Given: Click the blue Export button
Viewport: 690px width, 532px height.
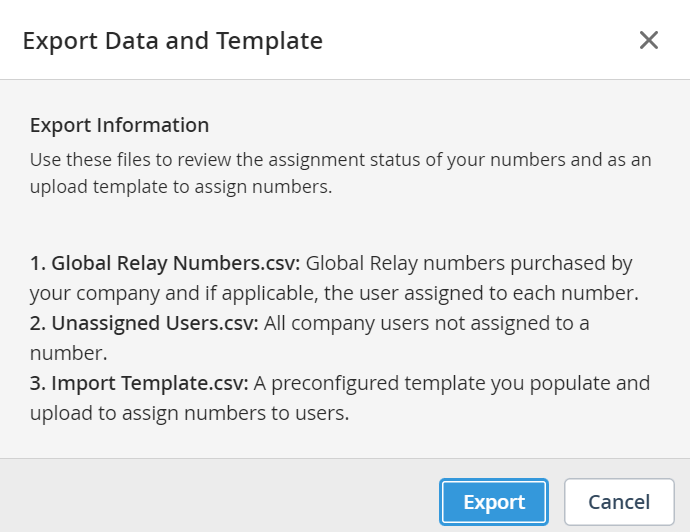Looking at the screenshot, I should pos(494,502).
